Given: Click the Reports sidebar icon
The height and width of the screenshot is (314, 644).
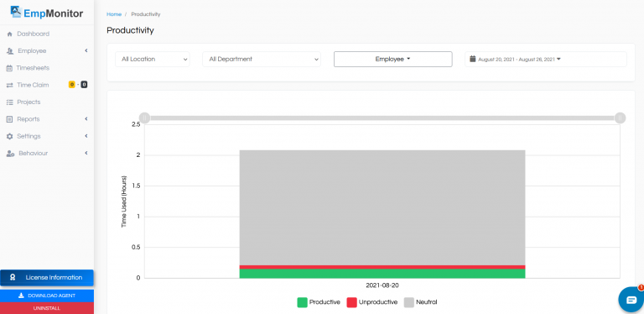Looking at the screenshot, I should [x=9, y=119].
